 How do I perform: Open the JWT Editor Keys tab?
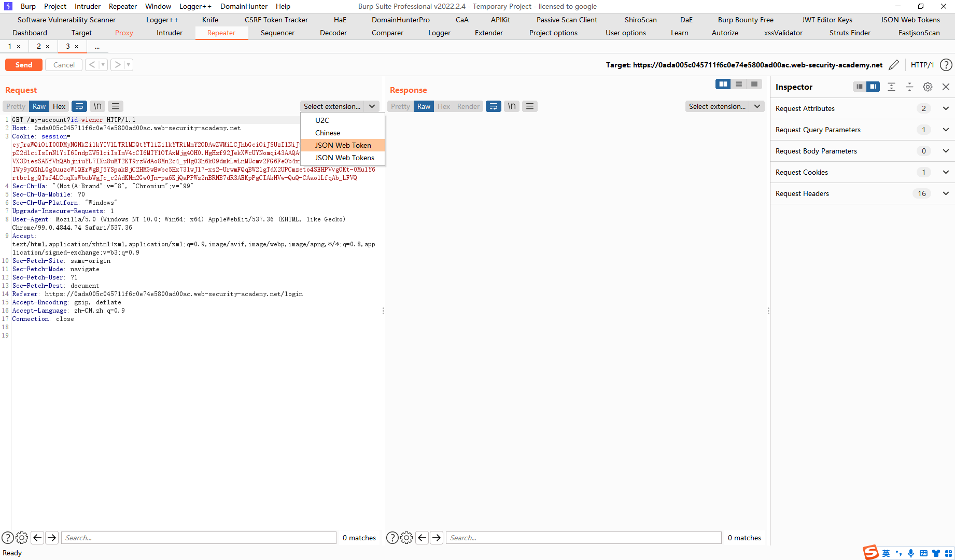[x=827, y=20]
